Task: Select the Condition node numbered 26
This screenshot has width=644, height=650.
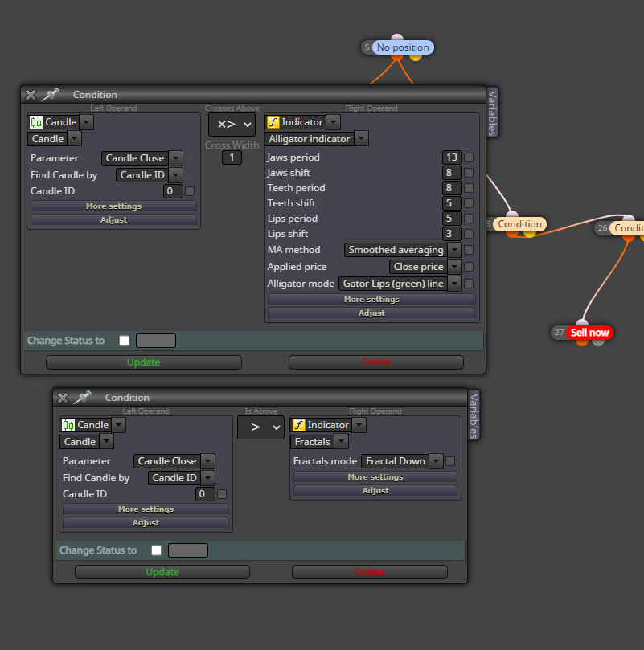Action: pos(626,228)
